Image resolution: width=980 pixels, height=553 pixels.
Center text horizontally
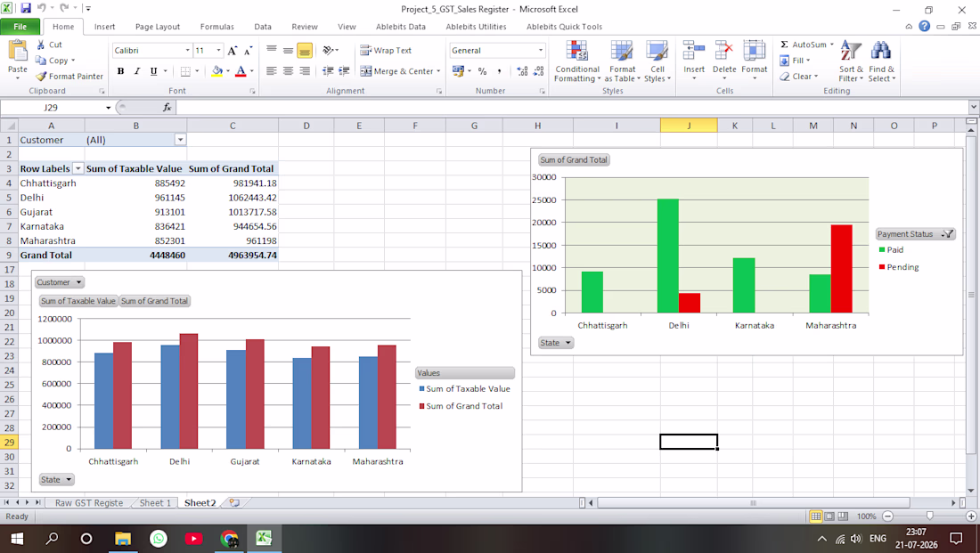tap(288, 71)
